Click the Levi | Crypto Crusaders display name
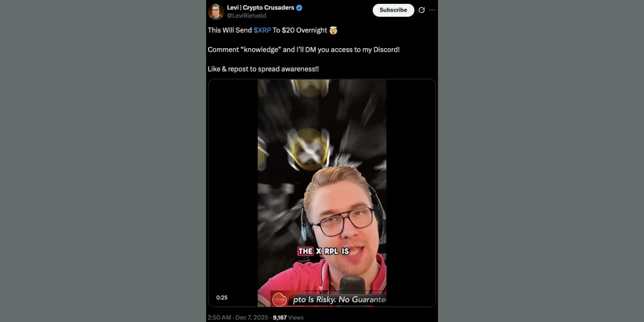The image size is (644, 322). click(x=260, y=7)
